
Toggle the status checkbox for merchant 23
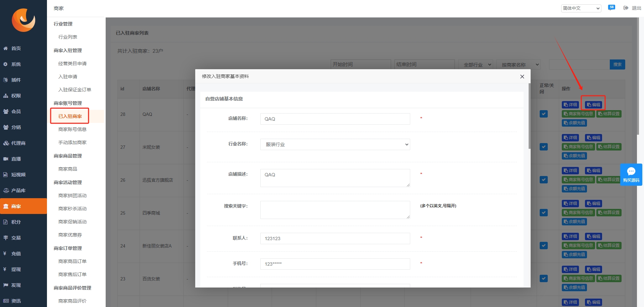coord(544,278)
